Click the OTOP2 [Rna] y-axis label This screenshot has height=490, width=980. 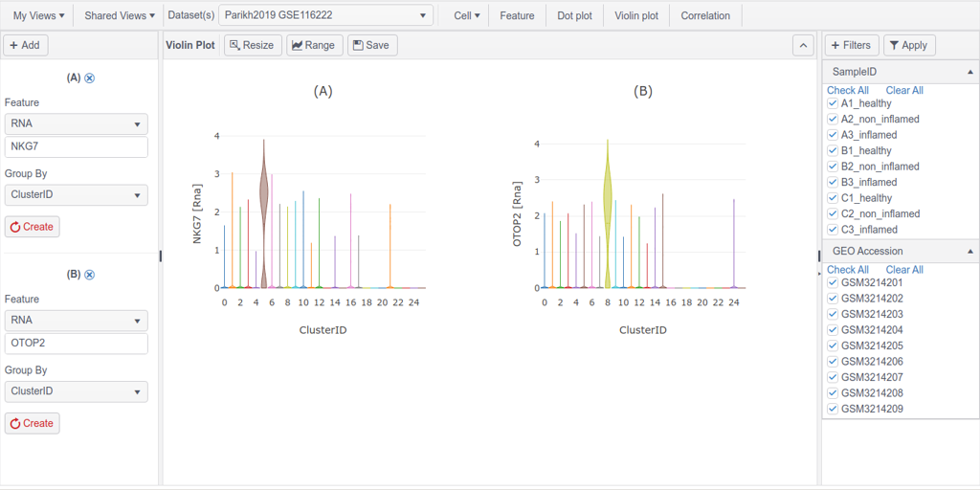coord(517,212)
